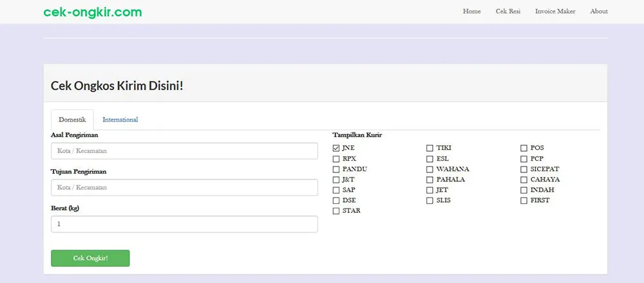Select the WAHANA courier checkbox
This screenshot has height=283, width=644.
[430, 169]
